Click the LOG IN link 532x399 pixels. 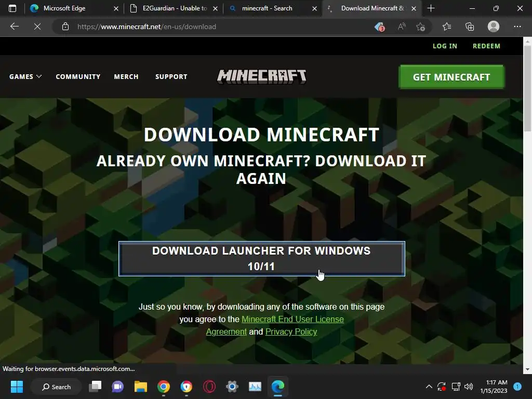(445, 46)
